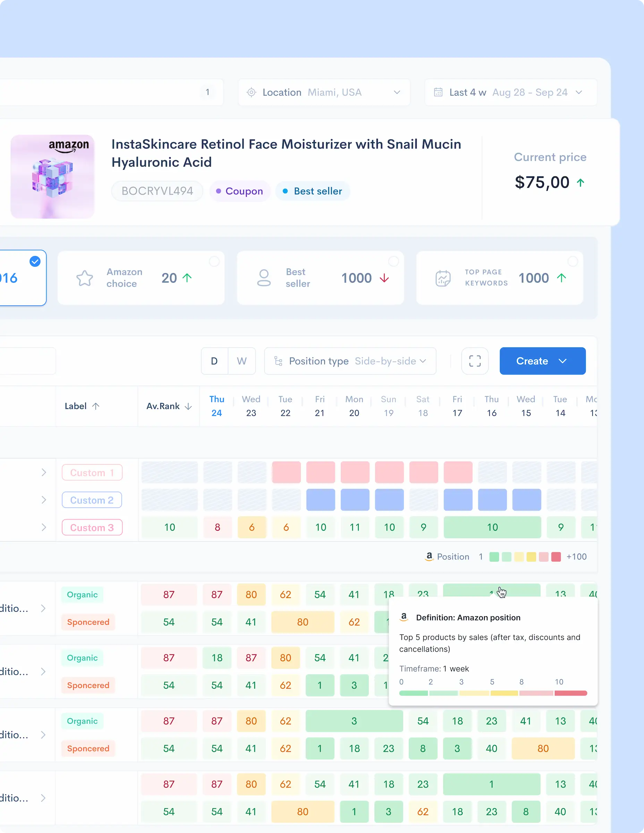Click the Custom 3 label
The width and height of the screenshot is (644, 833).
(92, 528)
